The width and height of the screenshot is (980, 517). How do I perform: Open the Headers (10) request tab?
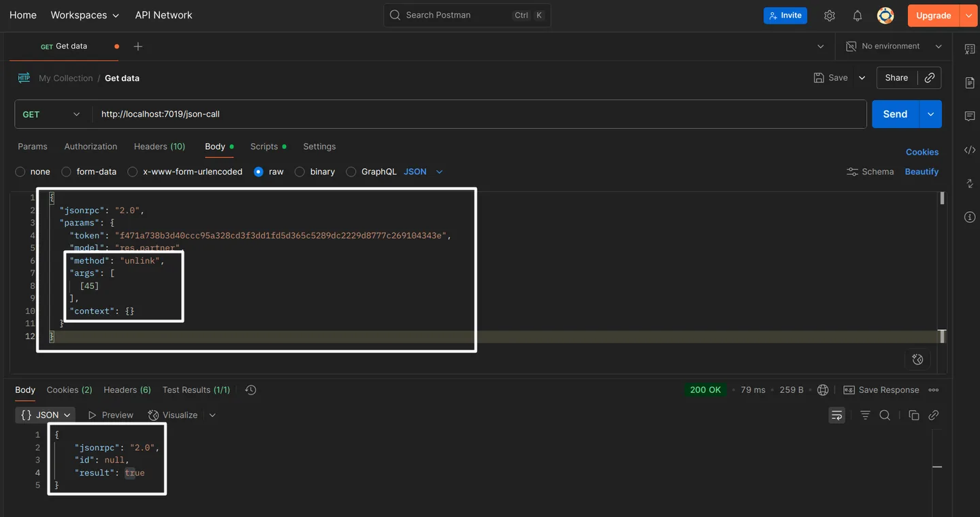[159, 146]
